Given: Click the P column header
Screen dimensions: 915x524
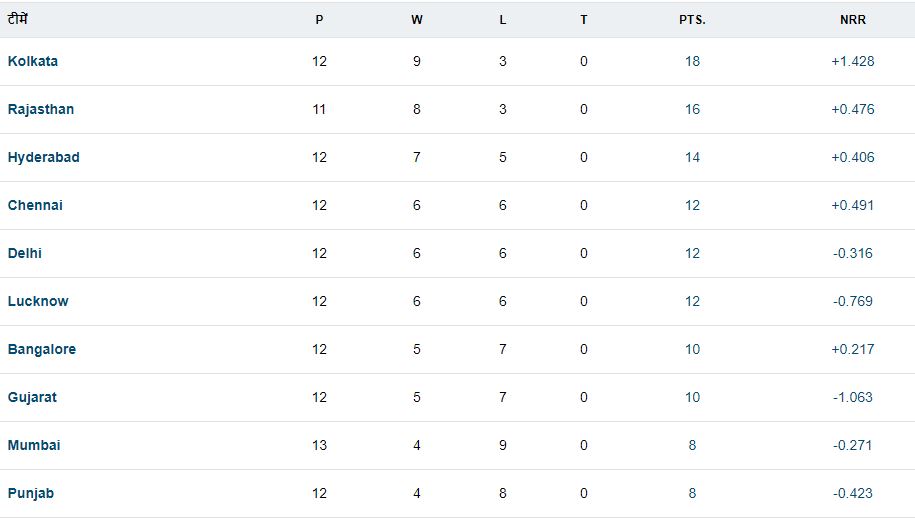Looking at the screenshot, I should point(319,20).
